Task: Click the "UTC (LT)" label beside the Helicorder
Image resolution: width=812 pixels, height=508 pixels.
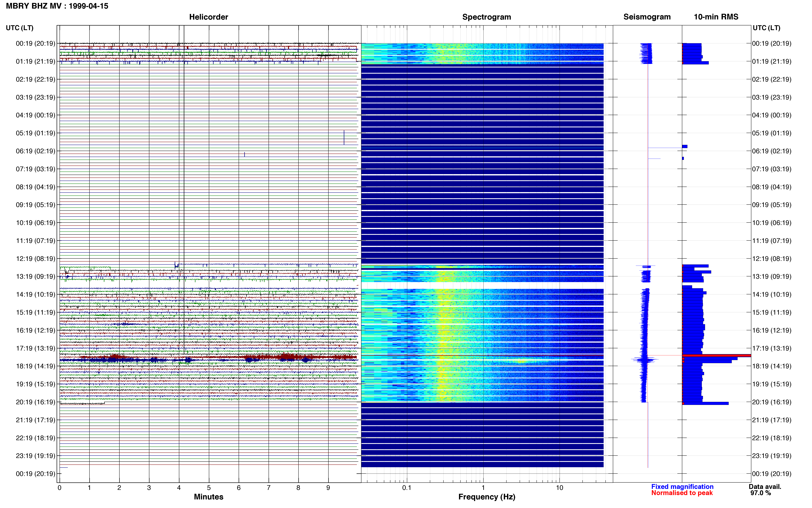Action: coord(20,28)
